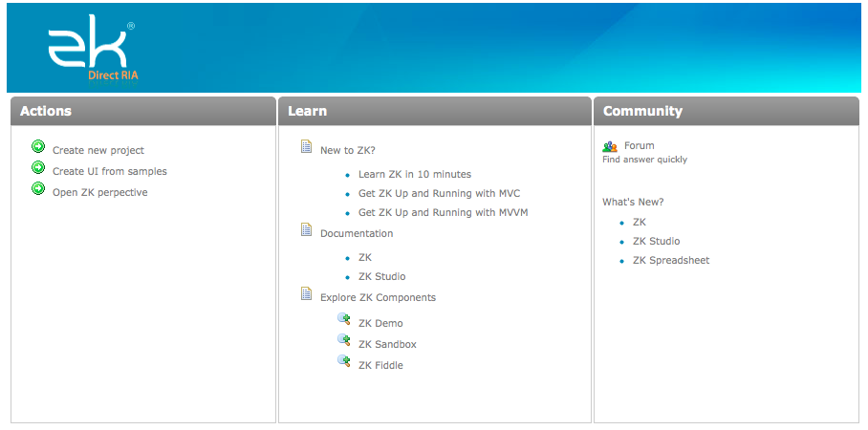Click the ZK Direct RIA logo
The height and width of the screenshot is (430, 868).
(x=92, y=48)
